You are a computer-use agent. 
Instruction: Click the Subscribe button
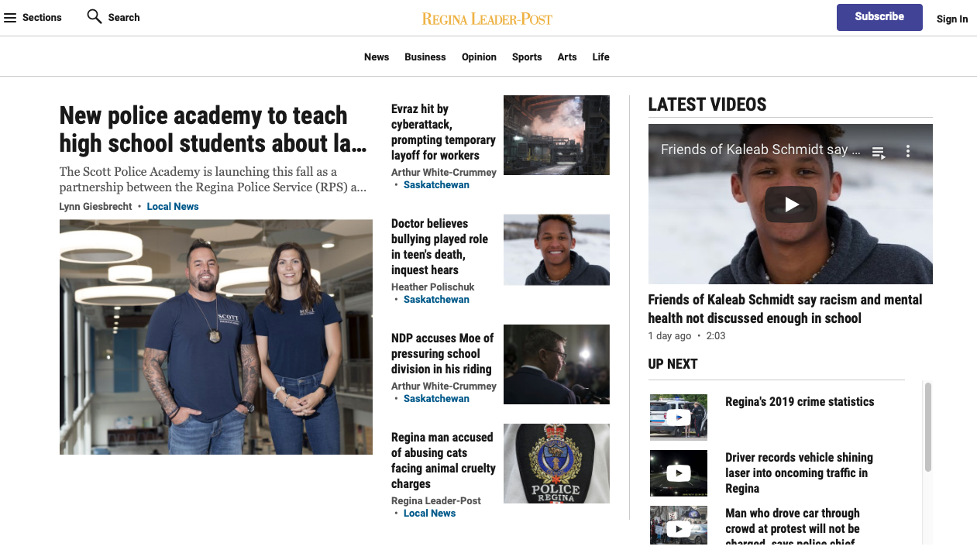879,16
